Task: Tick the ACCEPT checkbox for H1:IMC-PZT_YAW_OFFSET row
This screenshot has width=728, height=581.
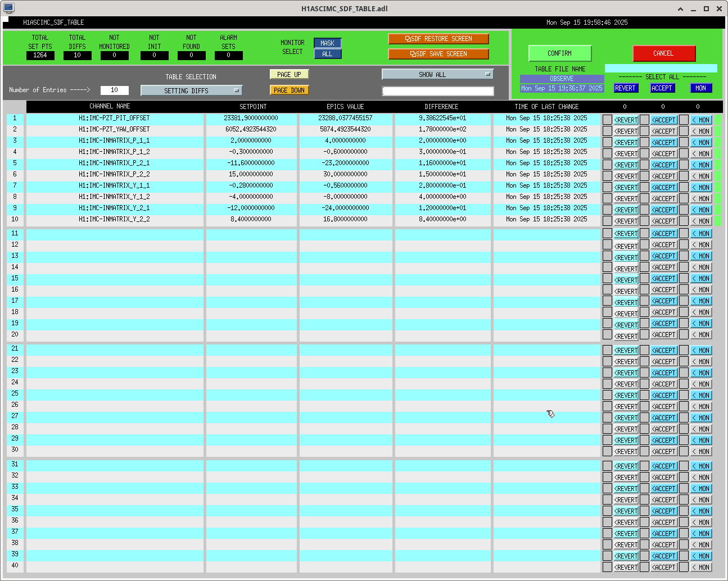Action: click(x=645, y=131)
